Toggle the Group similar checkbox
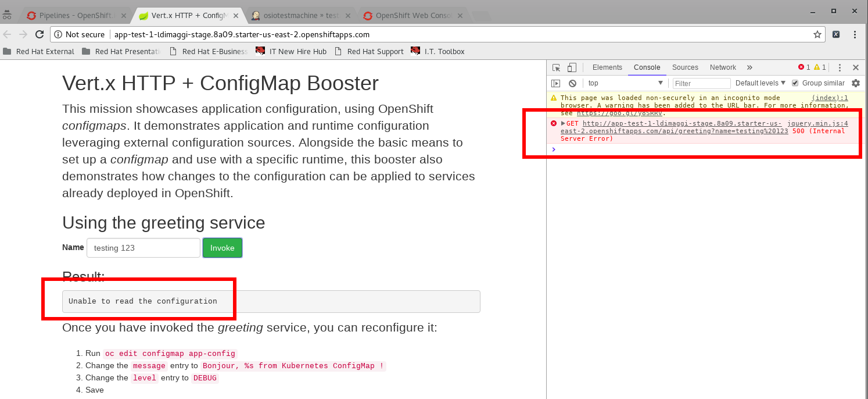The height and width of the screenshot is (399, 868). pos(795,83)
